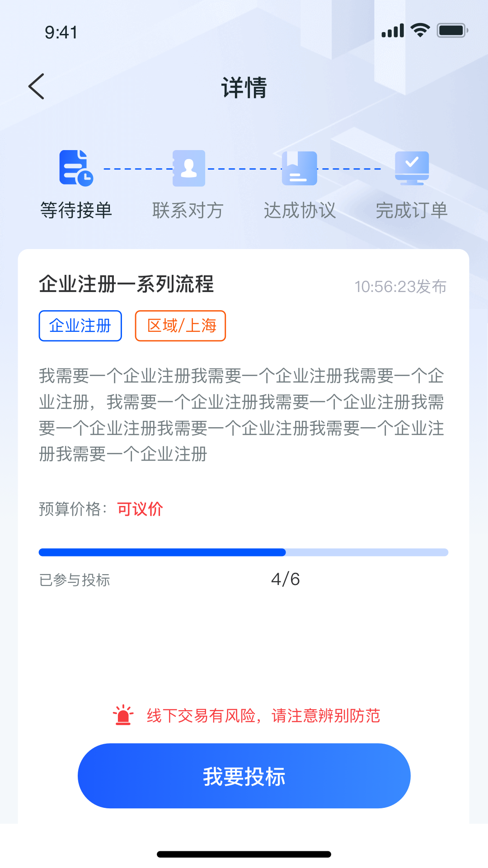Image resolution: width=488 pixels, height=868 pixels.
Task: Select the 完成订单 checkmark step icon
Action: tap(412, 168)
